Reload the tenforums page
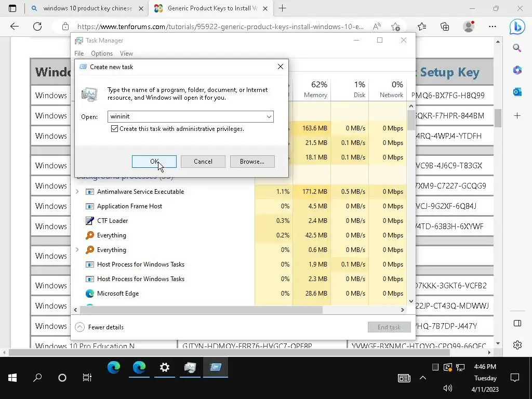Viewport: 532px width, 399px height. [x=37, y=26]
